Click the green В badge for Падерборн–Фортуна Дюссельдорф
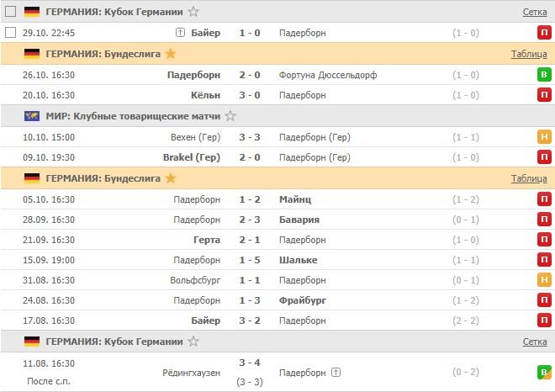 544,75
